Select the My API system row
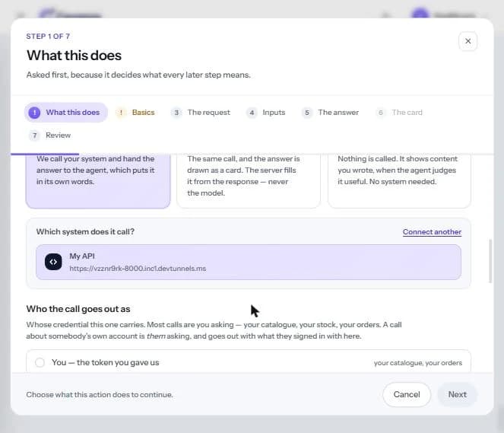This screenshot has height=433, width=504. 249,263
